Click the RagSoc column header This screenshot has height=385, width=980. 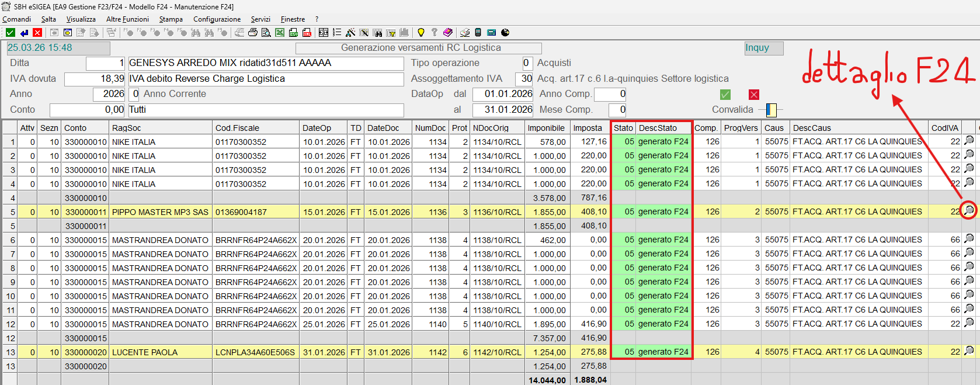click(x=161, y=127)
